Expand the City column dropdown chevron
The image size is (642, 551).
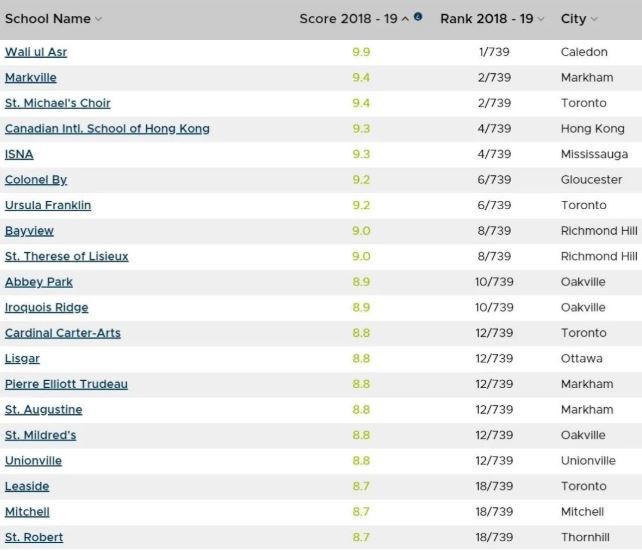(594, 19)
